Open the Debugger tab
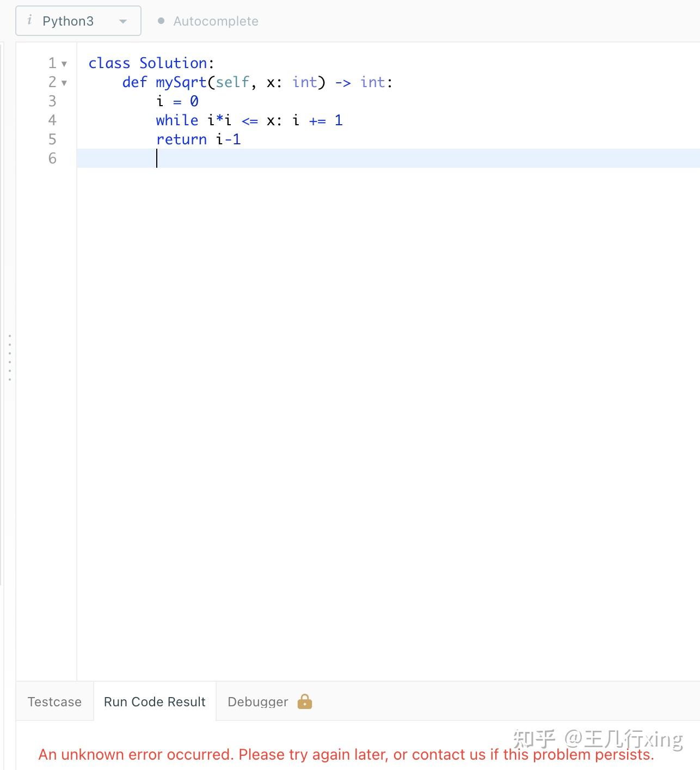The image size is (700, 770). click(x=257, y=701)
